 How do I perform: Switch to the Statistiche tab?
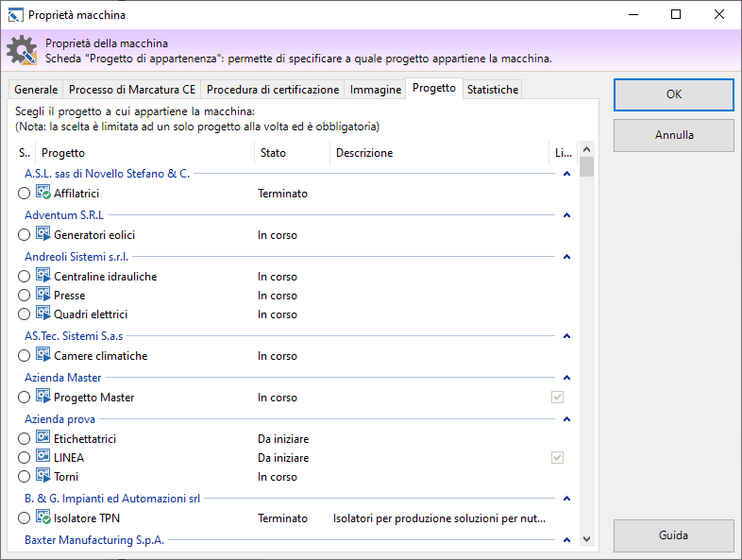tap(492, 90)
